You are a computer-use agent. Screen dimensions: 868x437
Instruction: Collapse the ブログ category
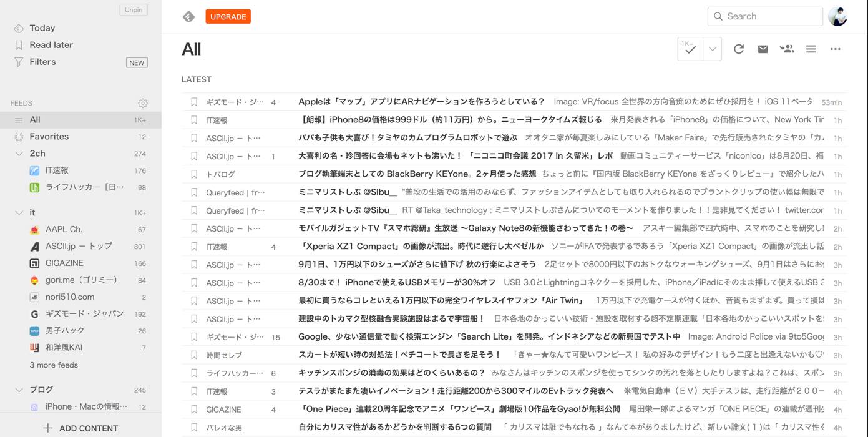[x=19, y=390]
